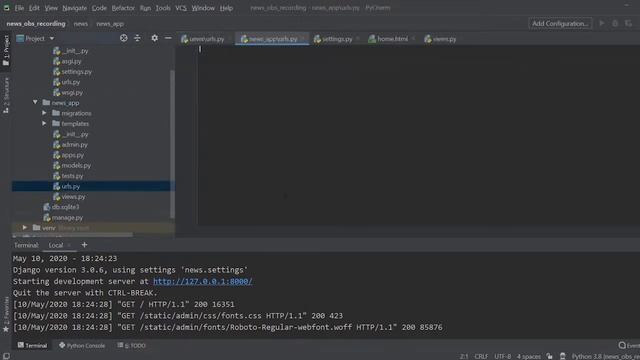Open the File menu
640x360 pixels.
coord(19,8)
